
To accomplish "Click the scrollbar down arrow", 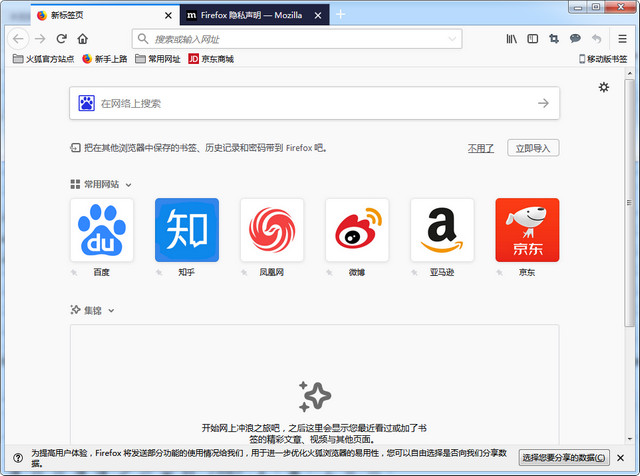I will (629, 439).
